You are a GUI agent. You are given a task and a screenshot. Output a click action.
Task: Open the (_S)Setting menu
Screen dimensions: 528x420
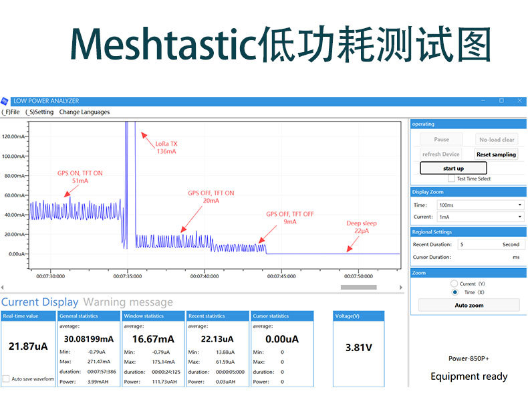point(39,112)
